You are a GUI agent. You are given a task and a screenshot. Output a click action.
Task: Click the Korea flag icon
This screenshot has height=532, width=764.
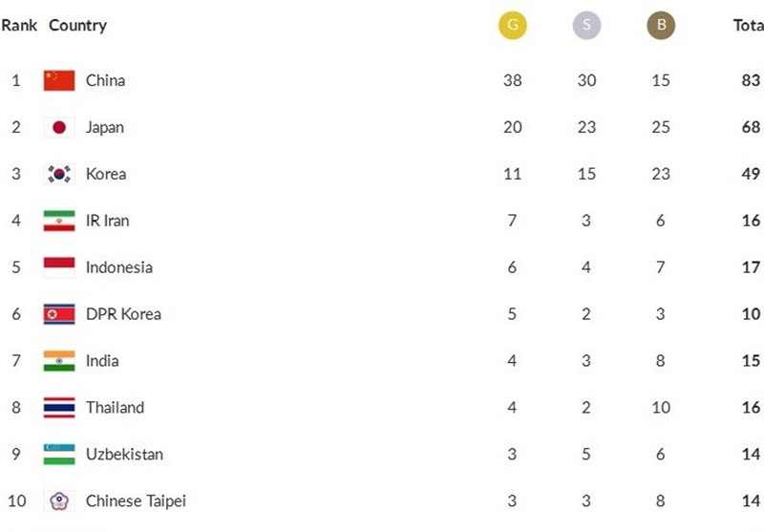59,174
